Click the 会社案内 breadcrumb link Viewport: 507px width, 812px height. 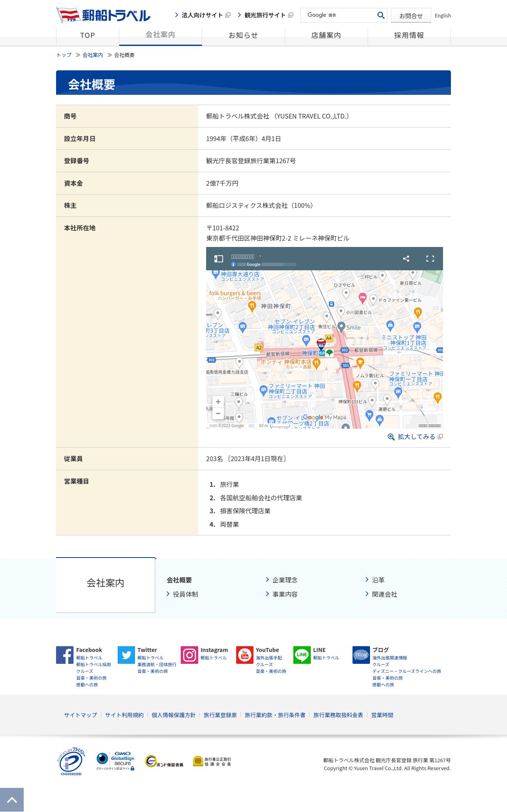pos(93,55)
